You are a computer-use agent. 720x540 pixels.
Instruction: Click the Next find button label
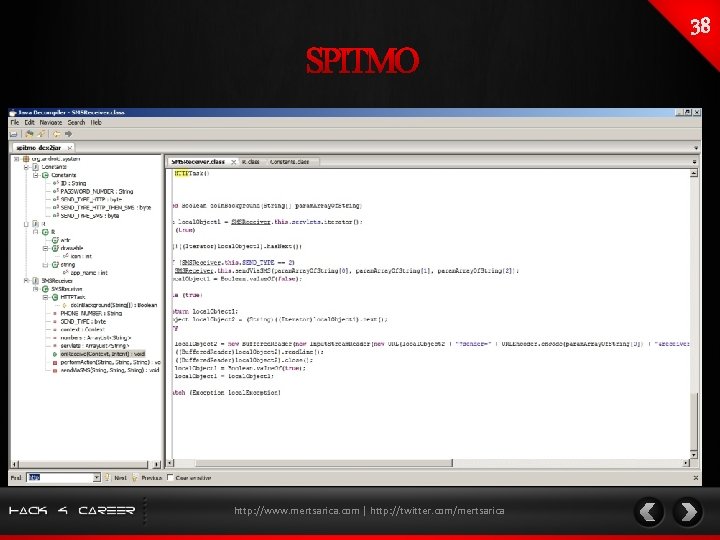tap(120, 478)
